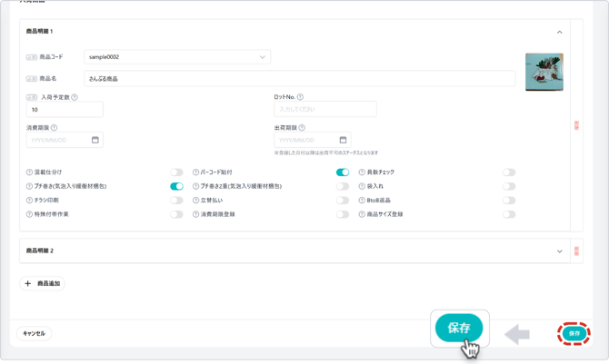609x364 pixels.
Task: Turn on the 特殊付帯作業 toggle
Action: (x=176, y=214)
